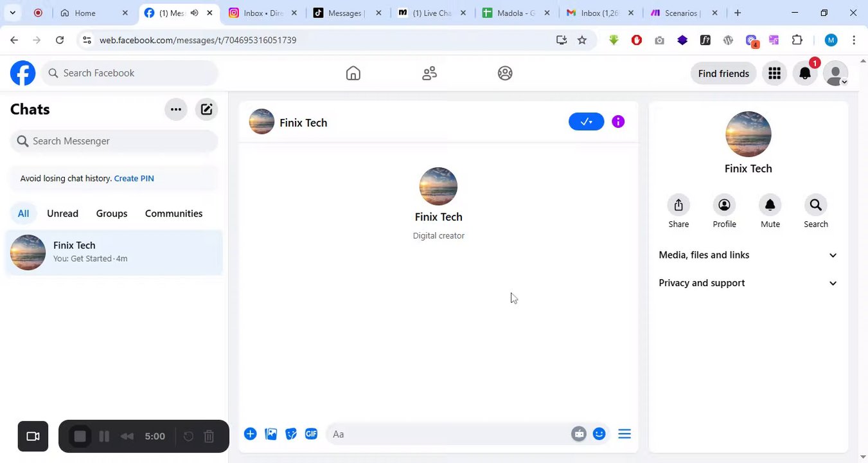This screenshot has width=868, height=463.
Task: Attach a photo with image icon
Action: [271, 434]
